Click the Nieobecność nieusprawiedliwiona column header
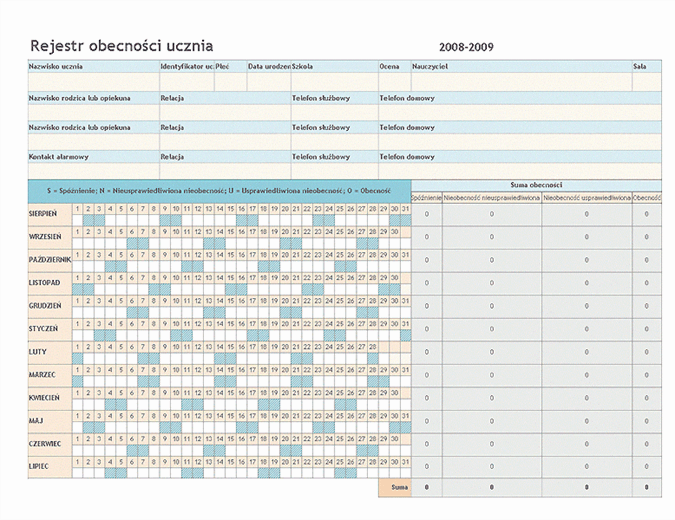The image size is (675, 520). point(491,198)
